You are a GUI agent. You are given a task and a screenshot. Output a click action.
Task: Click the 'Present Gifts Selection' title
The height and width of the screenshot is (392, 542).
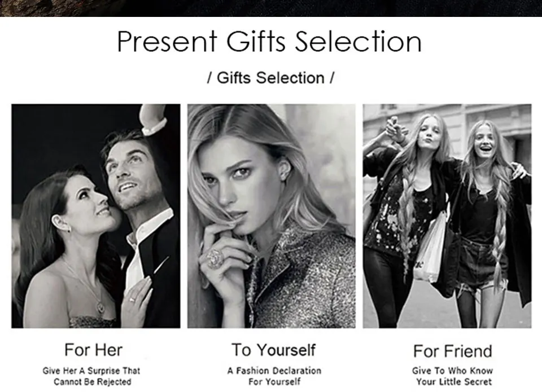[269, 41]
